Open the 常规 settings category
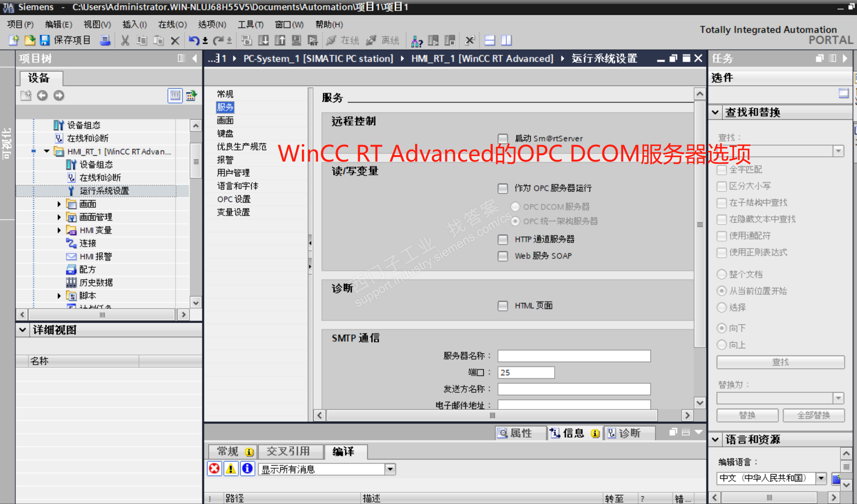The width and height of the screenshot is (857, 504). [x=225, y=94]
